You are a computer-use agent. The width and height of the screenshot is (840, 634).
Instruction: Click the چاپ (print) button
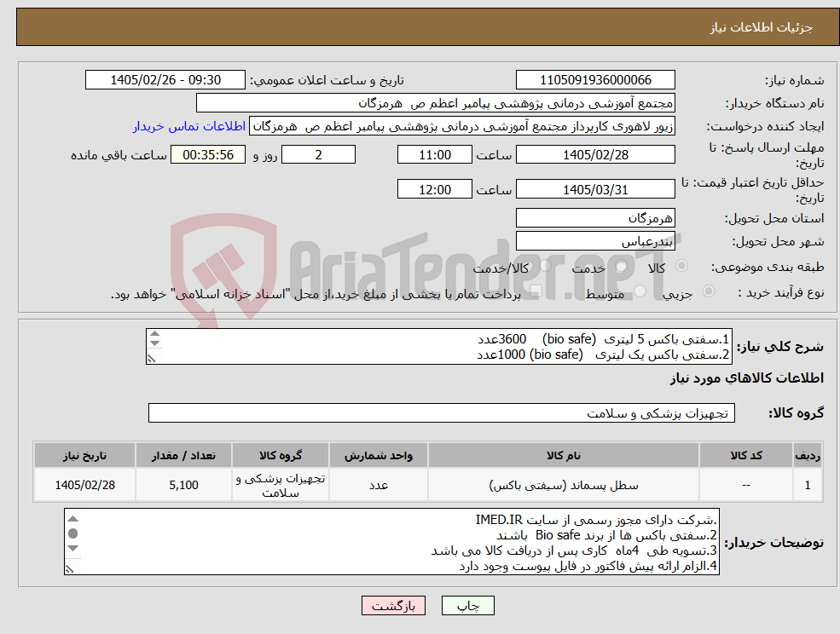[467, 606]
